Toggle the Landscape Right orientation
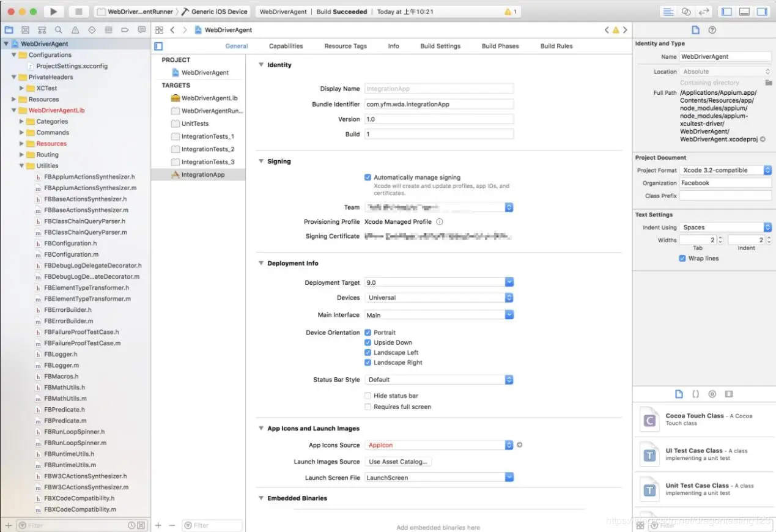 pyautogui.click(x=368, y=363)
